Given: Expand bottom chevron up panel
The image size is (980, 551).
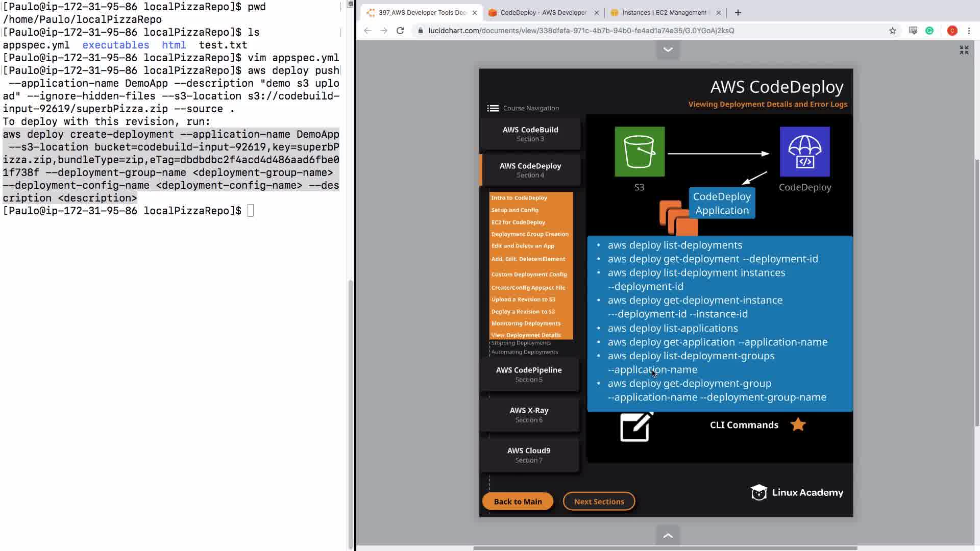Looking at the screenshot, I should point(668,536).
